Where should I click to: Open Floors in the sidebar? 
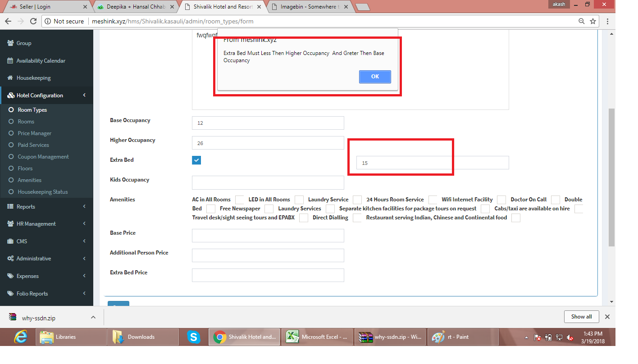[x=25, y=168]
